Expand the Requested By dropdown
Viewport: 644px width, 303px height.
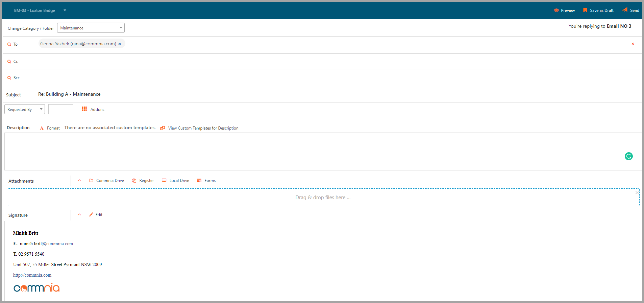coord(24,109)
